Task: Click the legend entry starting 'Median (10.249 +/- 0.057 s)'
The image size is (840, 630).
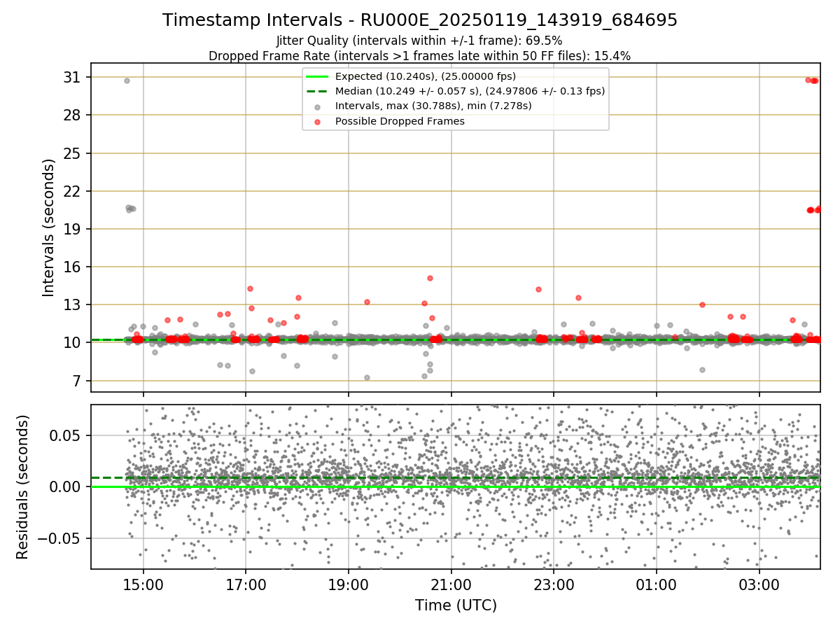Action: [470, 91]
